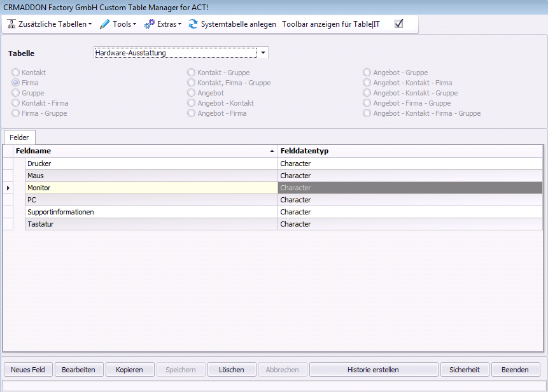Select the Angebot - Kontakt radio button
The height and width of the screenshot is (392, 548).
coord(191,102)
